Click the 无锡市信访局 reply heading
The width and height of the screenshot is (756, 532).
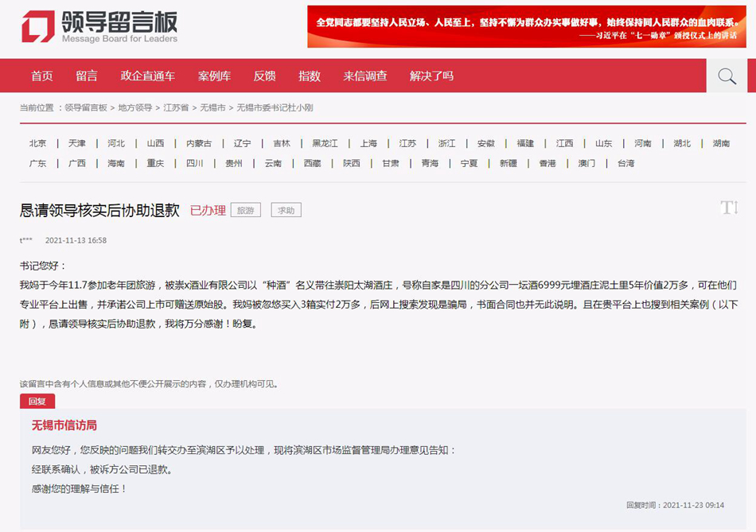[64, 425]
